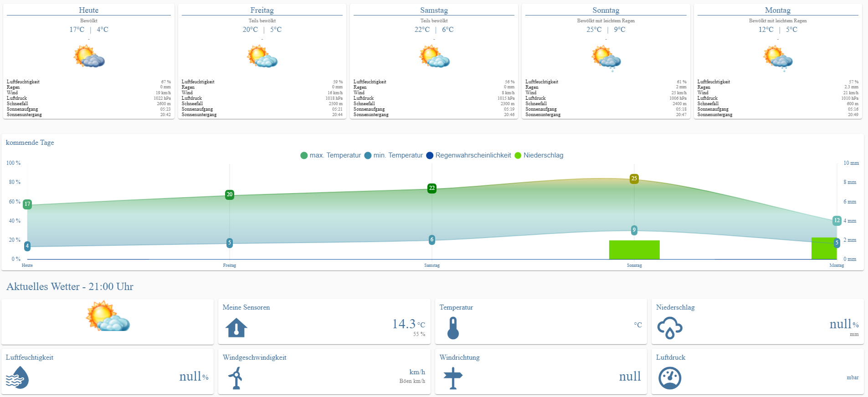The height and width of the screenshot is (397, 868).
Task: Click the Freitag Sonnenaufgang 05:21 value
Action: (x=337, y=109)
